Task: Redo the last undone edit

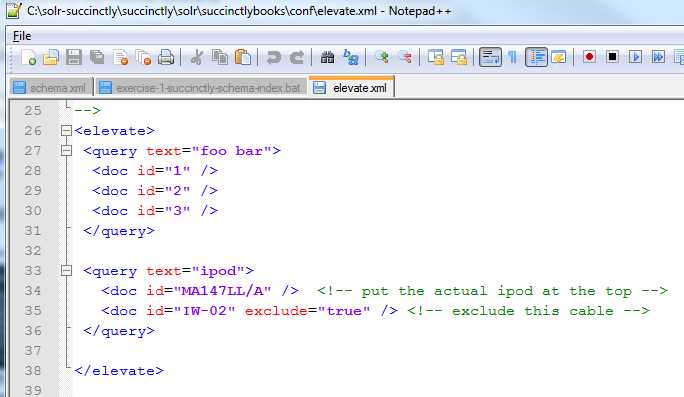Action: (x=297, y=58)
